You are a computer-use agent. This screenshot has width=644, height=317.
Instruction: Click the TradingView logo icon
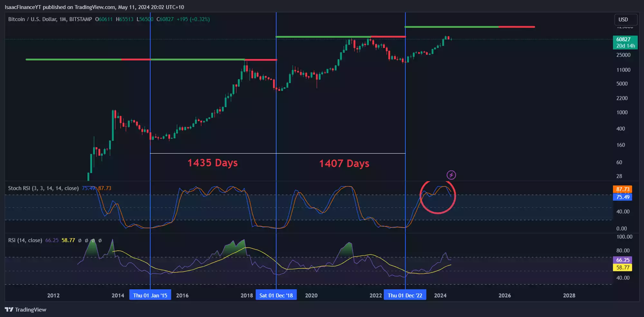[x=9, y=310]
